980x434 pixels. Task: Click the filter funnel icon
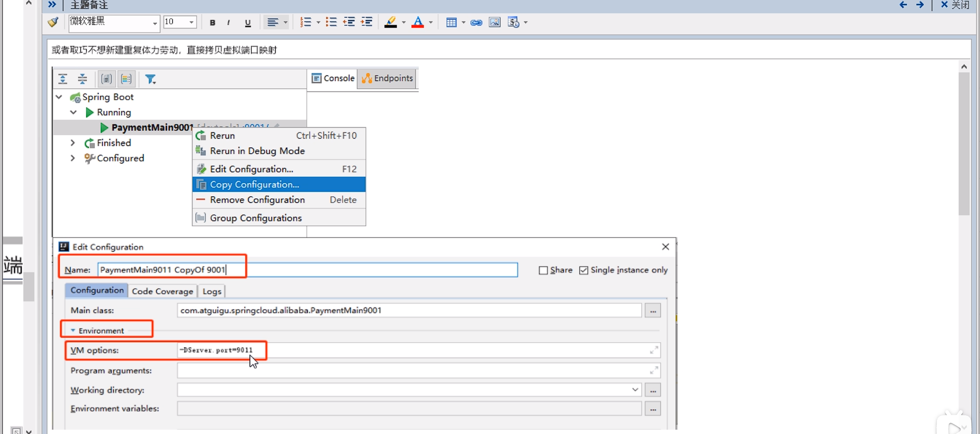point(151,79)
